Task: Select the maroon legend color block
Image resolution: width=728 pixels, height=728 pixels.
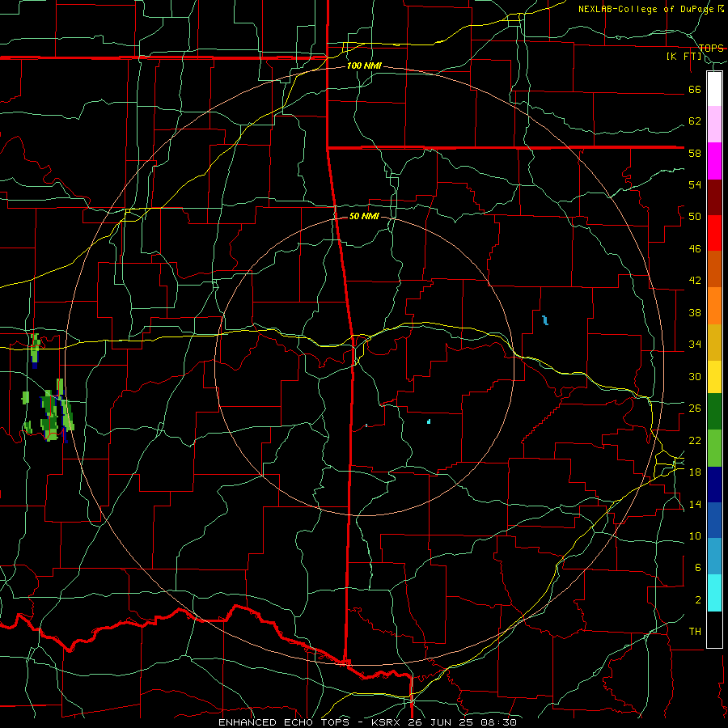Action: click(x=714, y=197)
